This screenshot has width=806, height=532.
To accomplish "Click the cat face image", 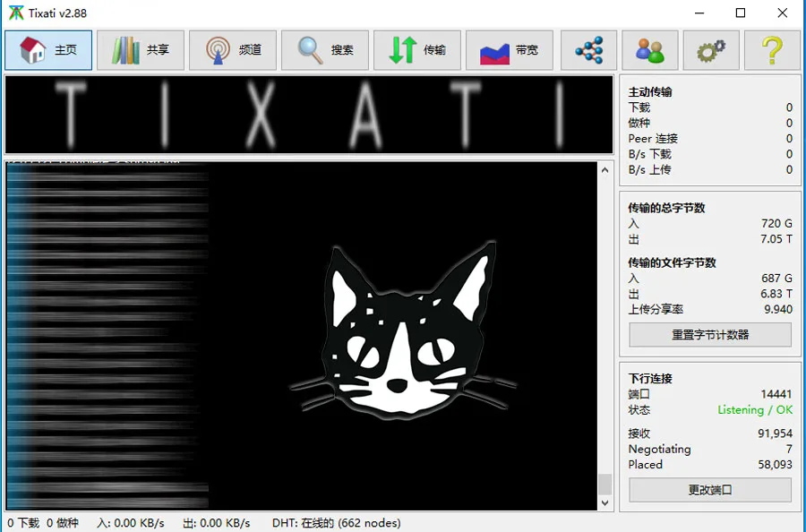I will pos(402,330).
